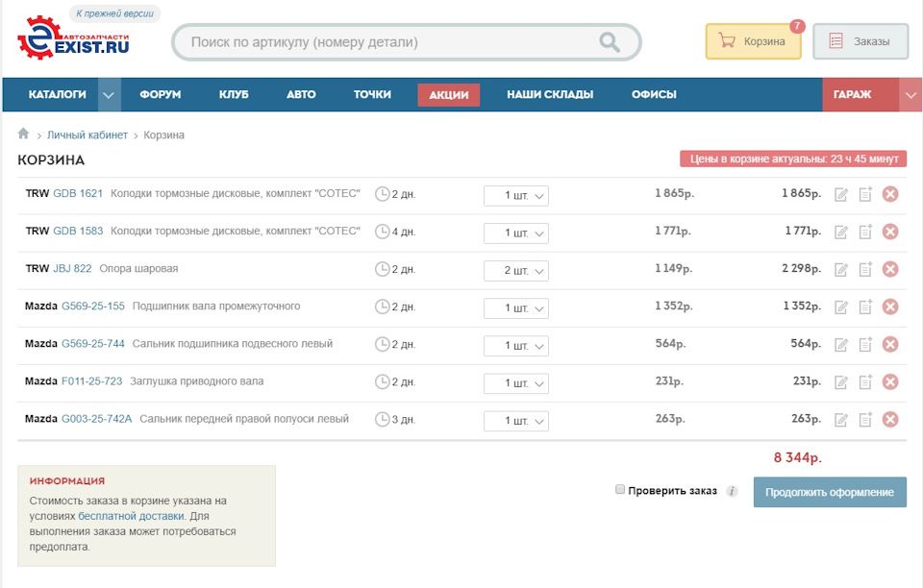Focus the article number search field

click(x=388, y=42)
